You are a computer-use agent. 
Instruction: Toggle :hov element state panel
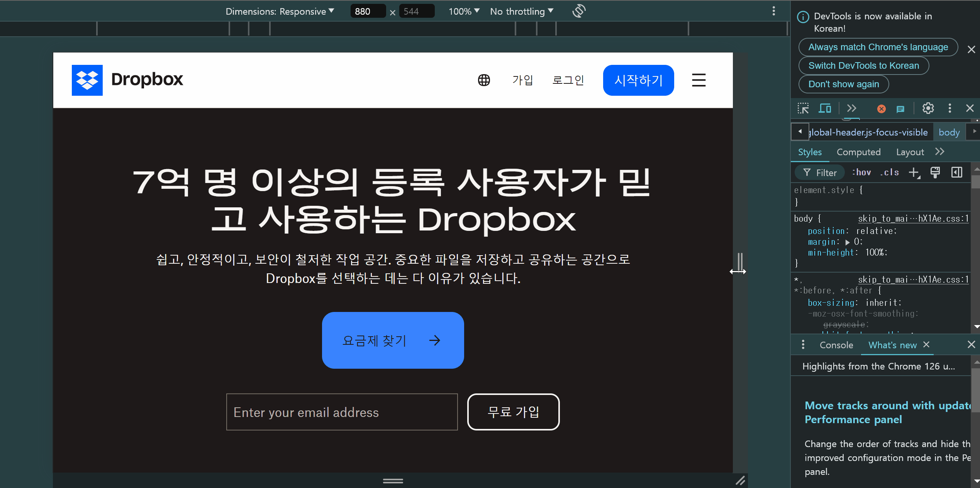click(x=861, y=173)
